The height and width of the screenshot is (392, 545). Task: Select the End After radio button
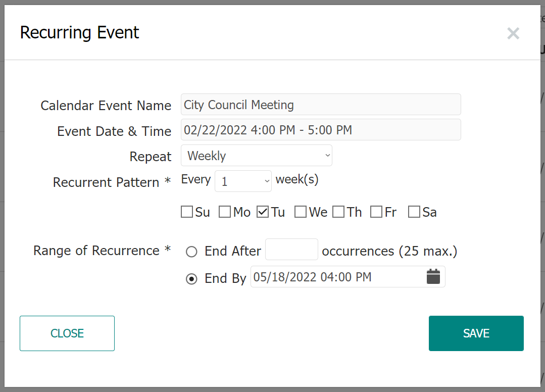(x=191, y=251)
